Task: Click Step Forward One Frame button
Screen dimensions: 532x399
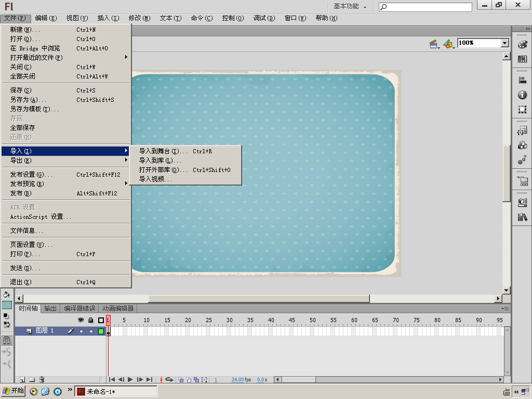Action: click(x=140, y=380)
